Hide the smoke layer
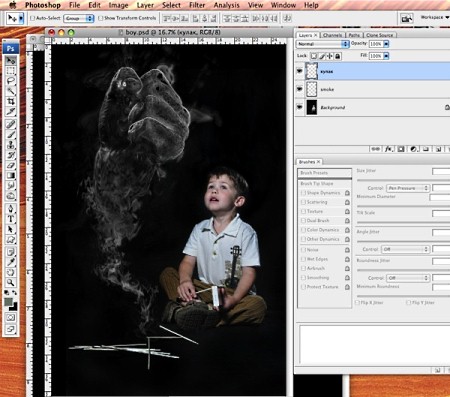The height and width of the screenshot is (397, 450). pyautogui.click(x=299, y=89)
